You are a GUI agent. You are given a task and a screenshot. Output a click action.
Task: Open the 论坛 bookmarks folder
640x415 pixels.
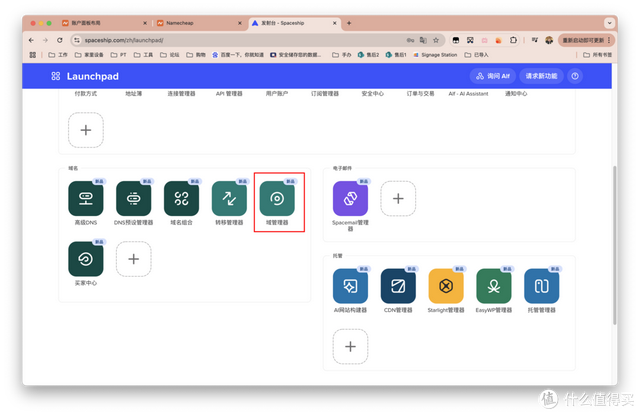point(170,55)
